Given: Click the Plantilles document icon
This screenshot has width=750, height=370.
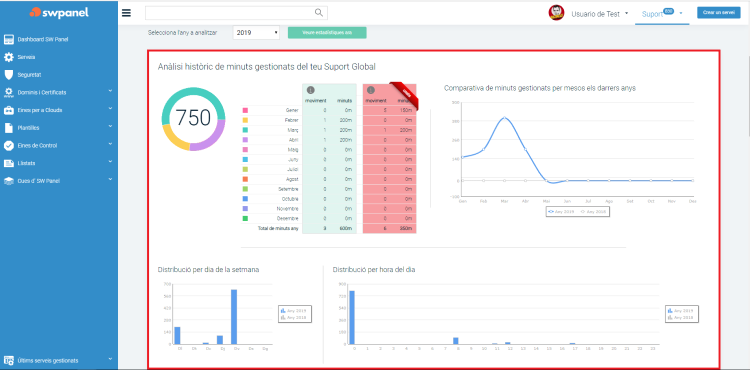Looking at the screenshot, I should (9, 128).
